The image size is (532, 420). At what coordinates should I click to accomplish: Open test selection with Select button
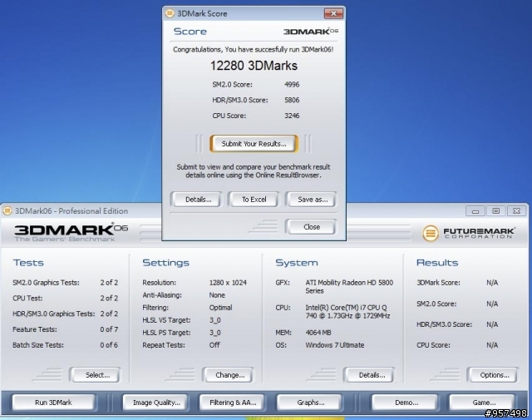pyautogui.click(x=95, y=375)
